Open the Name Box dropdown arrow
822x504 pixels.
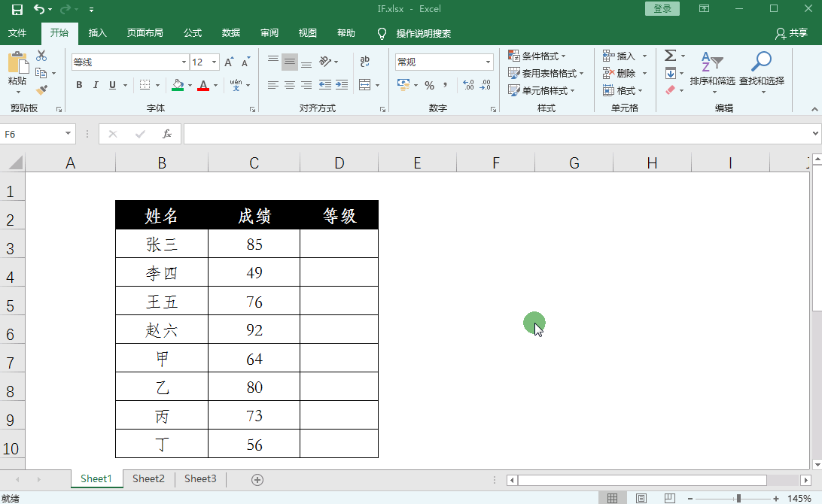(68, 134)
